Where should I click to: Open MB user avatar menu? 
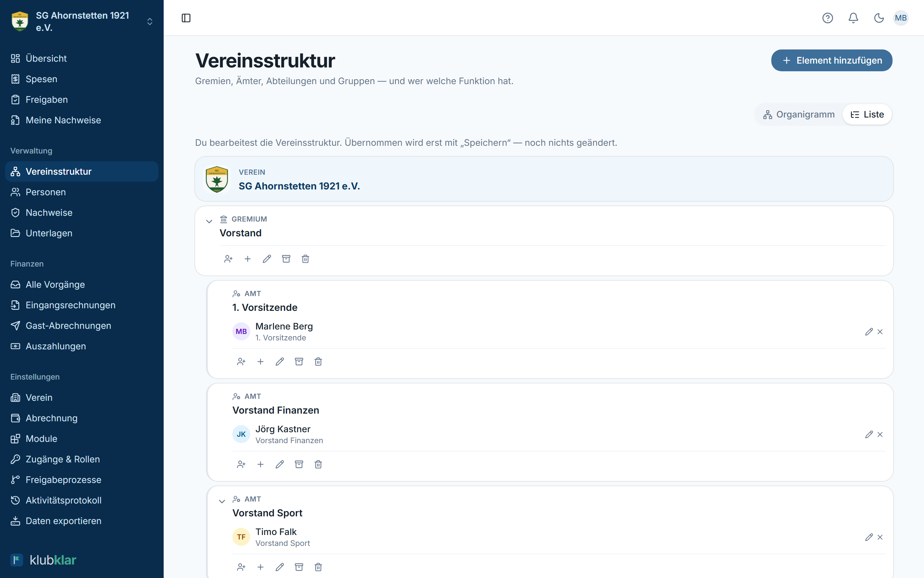(901, 18)
